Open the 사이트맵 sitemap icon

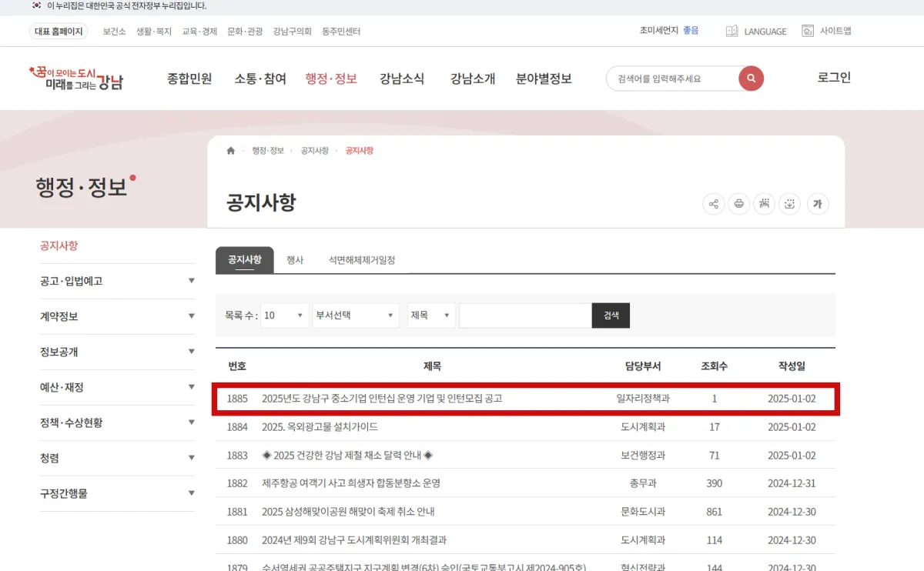click(807, 31)
